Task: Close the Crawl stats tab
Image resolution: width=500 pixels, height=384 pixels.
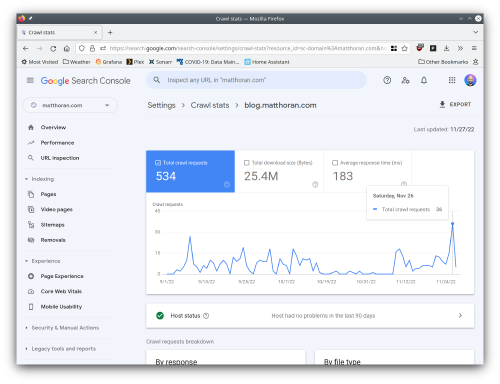Action: 96,32
